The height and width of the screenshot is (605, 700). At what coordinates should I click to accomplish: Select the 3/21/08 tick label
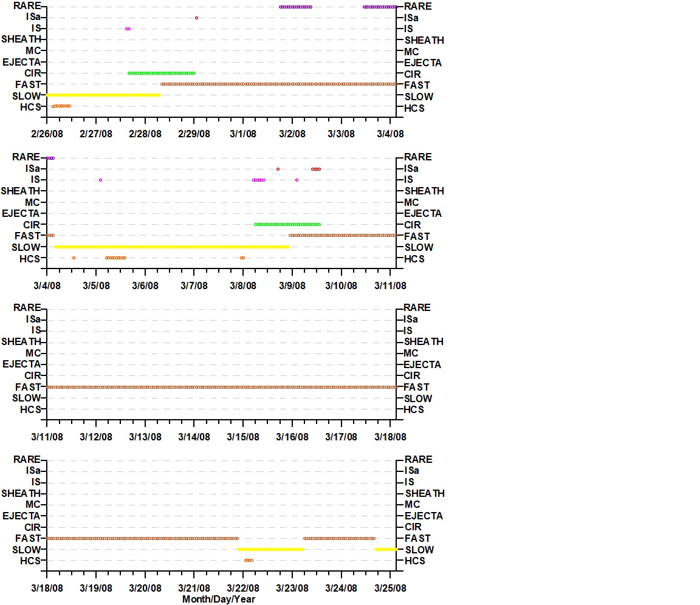194,588
